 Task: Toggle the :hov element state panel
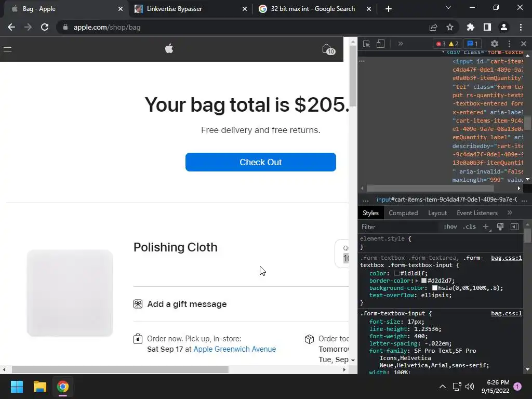[x=450, y=227]
